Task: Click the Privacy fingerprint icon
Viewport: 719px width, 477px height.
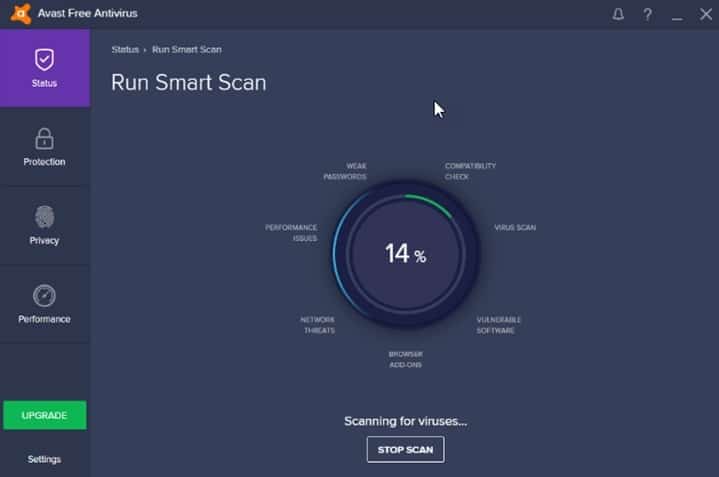Action: (x=44, y=217)
